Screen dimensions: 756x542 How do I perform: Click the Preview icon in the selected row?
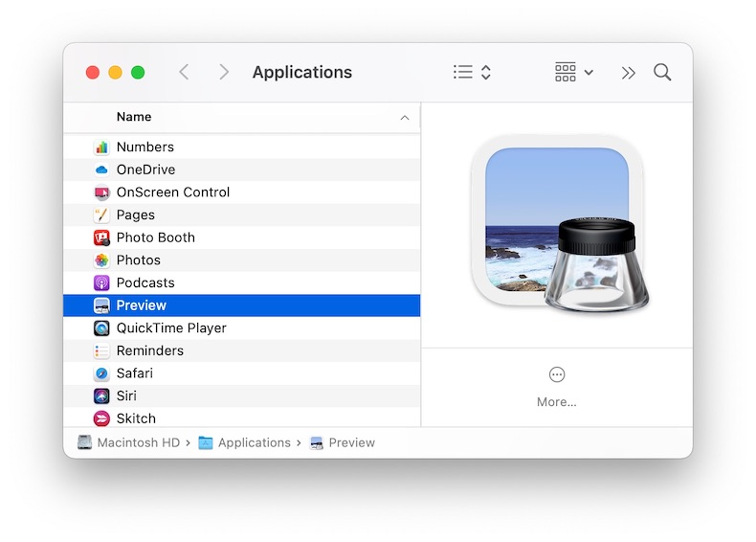point(101,305)
